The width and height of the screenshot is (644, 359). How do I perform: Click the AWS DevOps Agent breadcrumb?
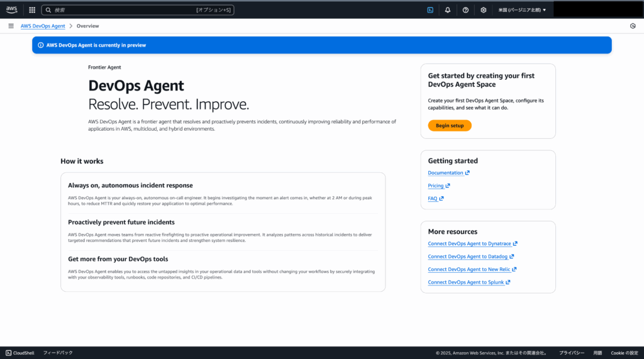(x=43, y=26)
